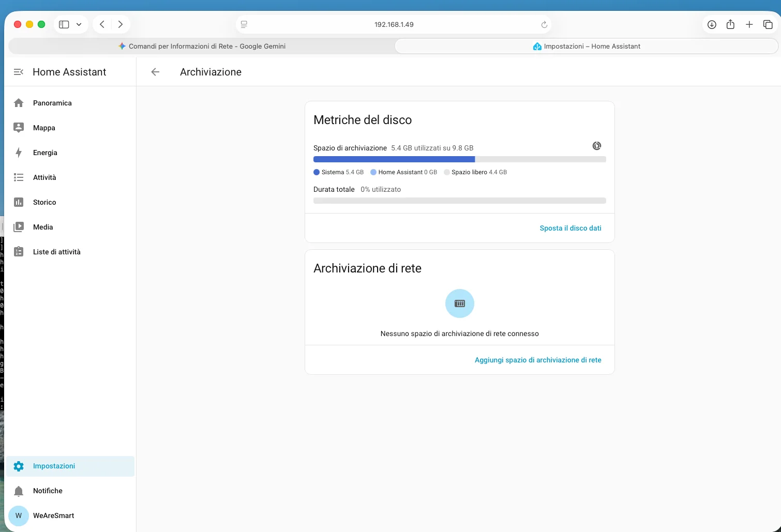
Task: Click the Spazio di archiviazione label
Action: click(x=350, y=148)
